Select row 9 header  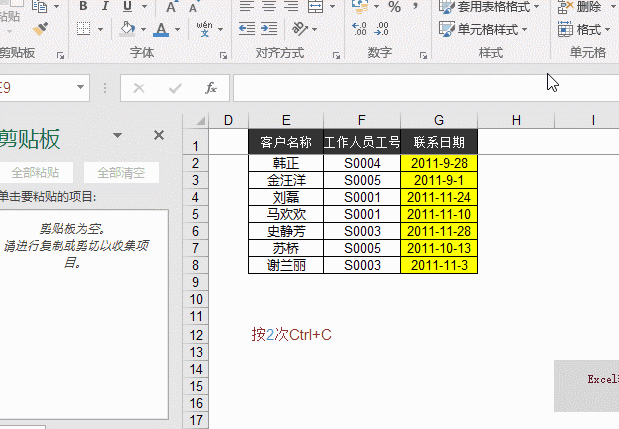point(195,282)
